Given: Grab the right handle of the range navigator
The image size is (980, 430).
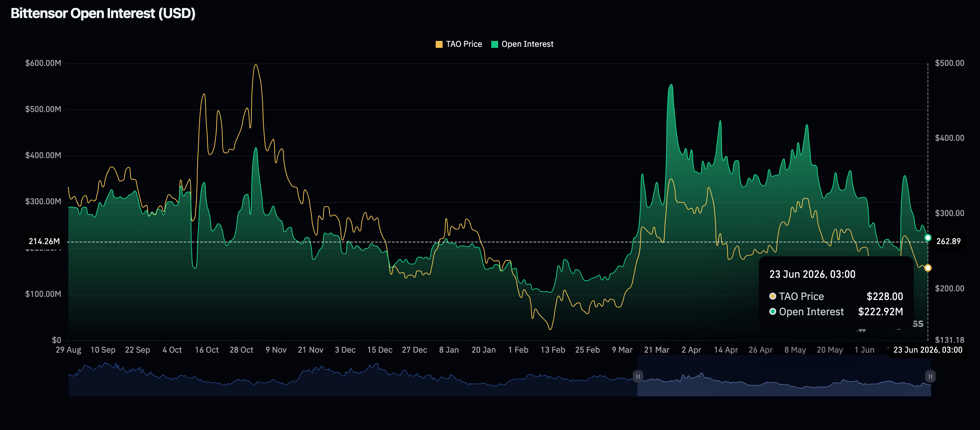Looking at the screenshot, I should [930, 377].
